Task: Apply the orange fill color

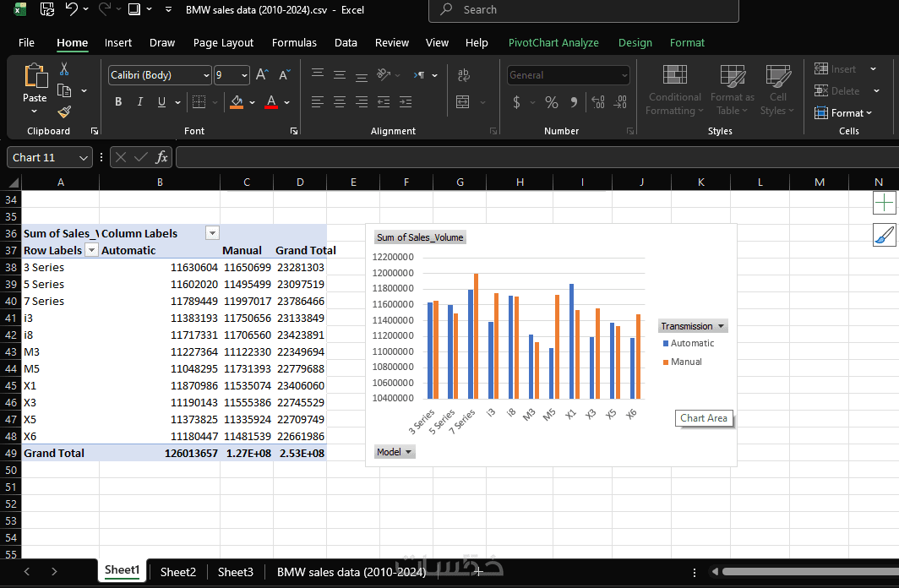Action: tap(237, 102)
